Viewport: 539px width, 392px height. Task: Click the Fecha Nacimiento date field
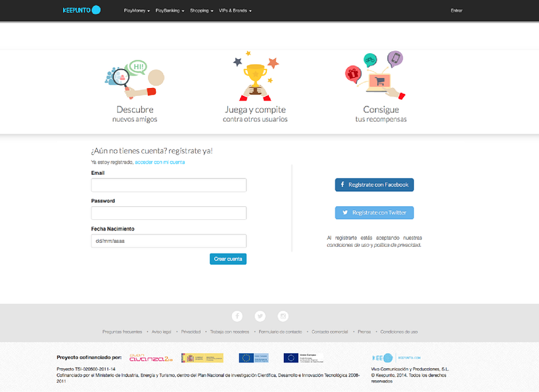[169, 241]
